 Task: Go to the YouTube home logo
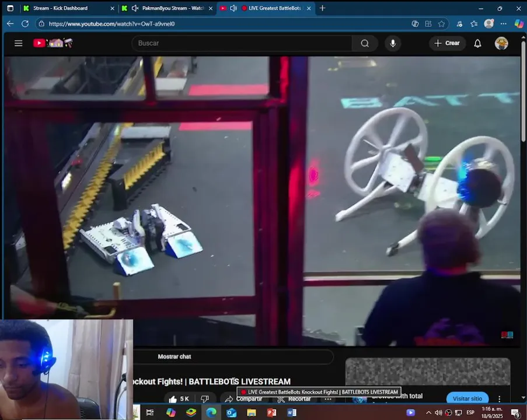click(x=53, y=43)
